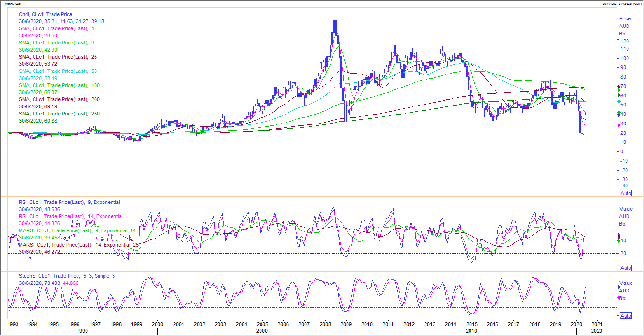This screenshot has height=336, width=644.
Task: Click the RSI value '48.636'
Action: 52,209
